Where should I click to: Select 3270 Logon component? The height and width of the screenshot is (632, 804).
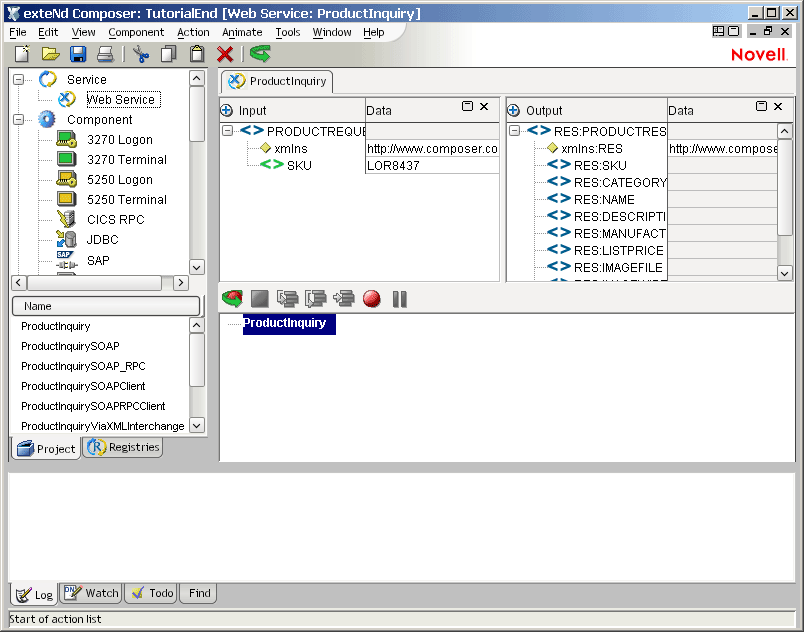(119, 139)
